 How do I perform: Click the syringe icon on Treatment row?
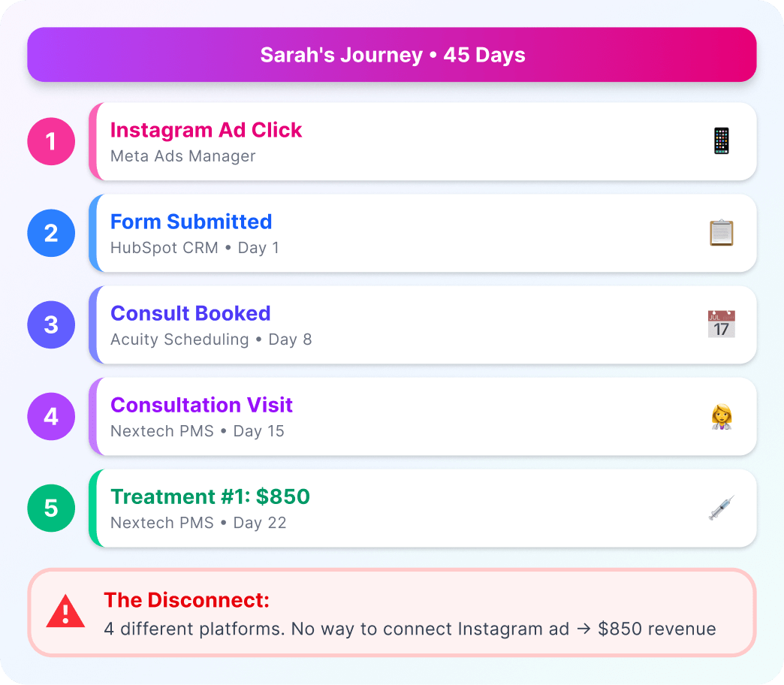(721, 508)
